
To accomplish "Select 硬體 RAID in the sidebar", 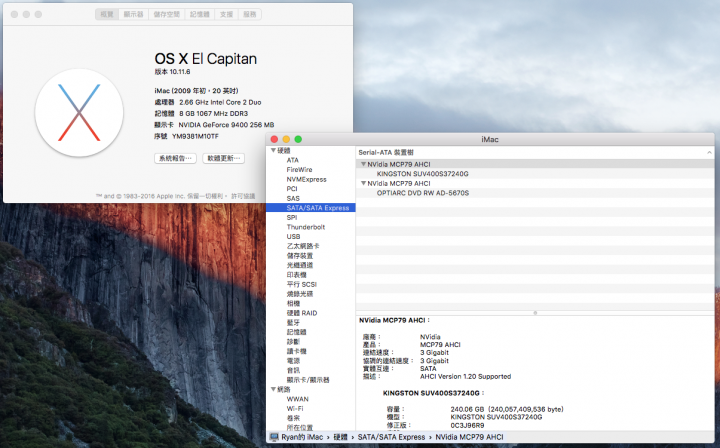I will [x=302, y=313].
